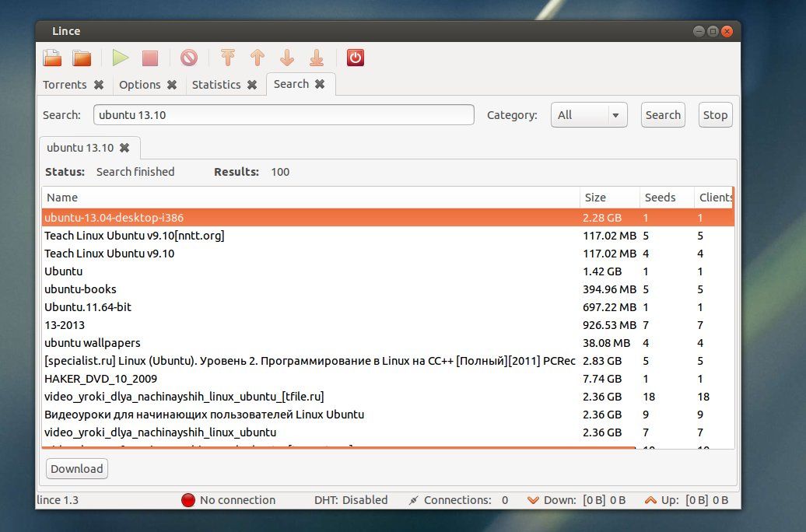Select video_yroki result ending in [tfile.ru]
Viewport: 806px width, 532px height.
pyautogui.click(x=387, y=397)
